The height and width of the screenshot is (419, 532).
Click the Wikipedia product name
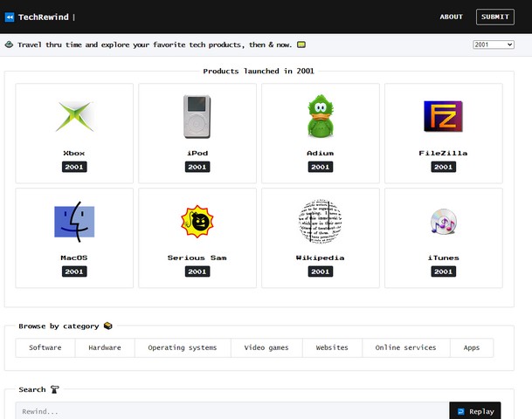(x=321, y=258)
